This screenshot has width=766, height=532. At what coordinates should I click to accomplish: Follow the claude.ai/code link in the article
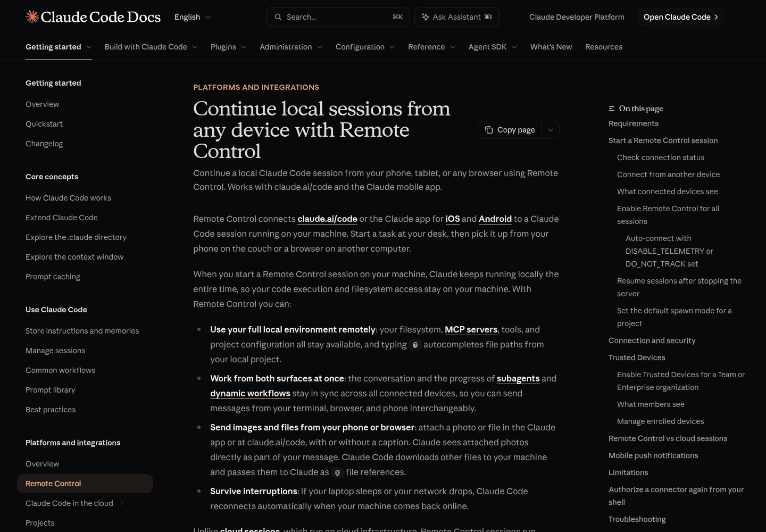327,219
